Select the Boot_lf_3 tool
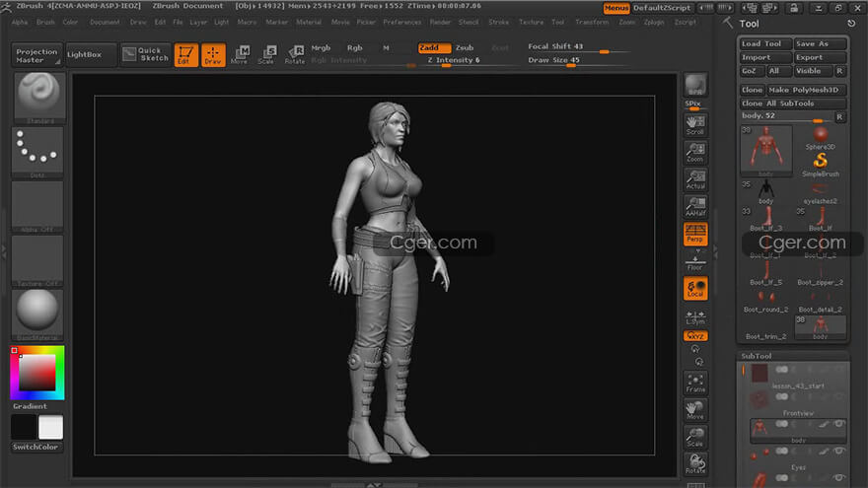The height and width of the screenshot is (488, 868). [x=766, y=219]
